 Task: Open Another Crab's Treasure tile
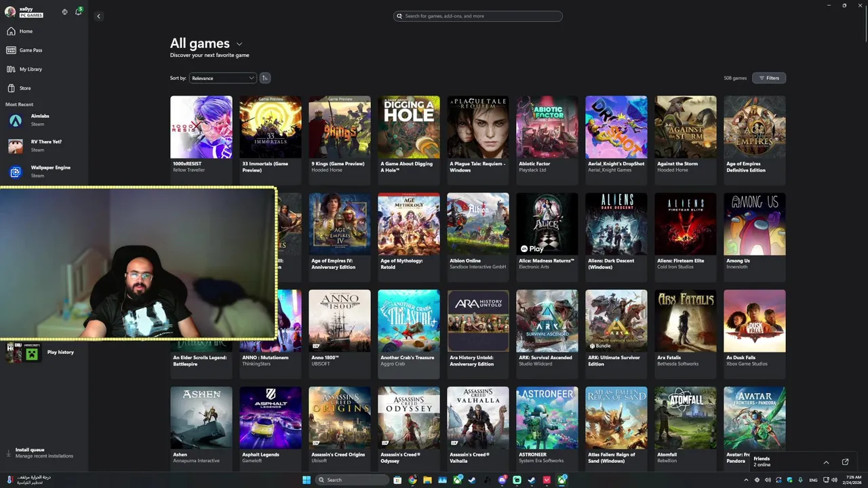pos(409,333)
